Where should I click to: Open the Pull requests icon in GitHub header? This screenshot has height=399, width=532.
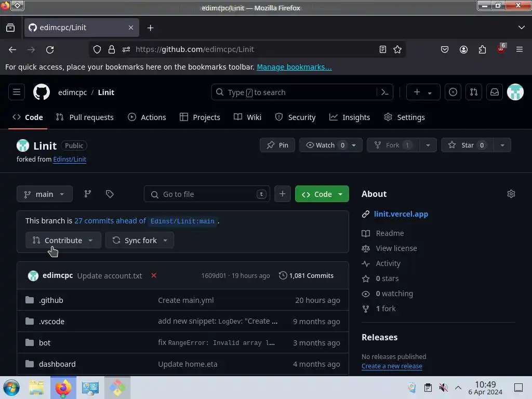tap(474, 92)
